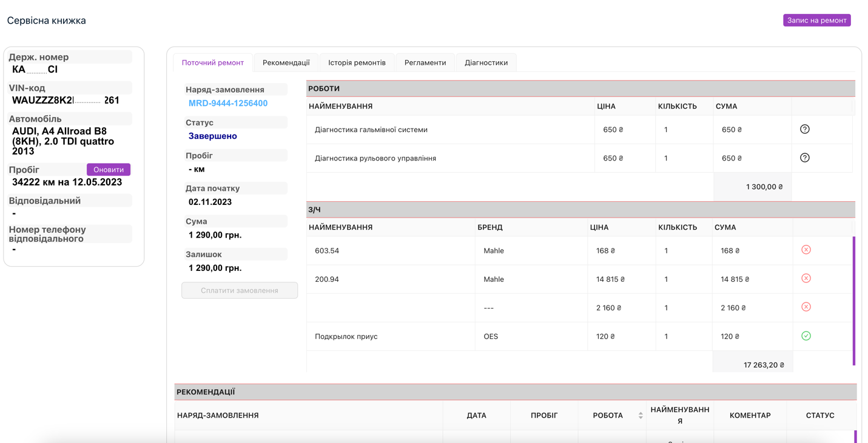Click КОМЕНТАР column header

(x=750, y=415)
